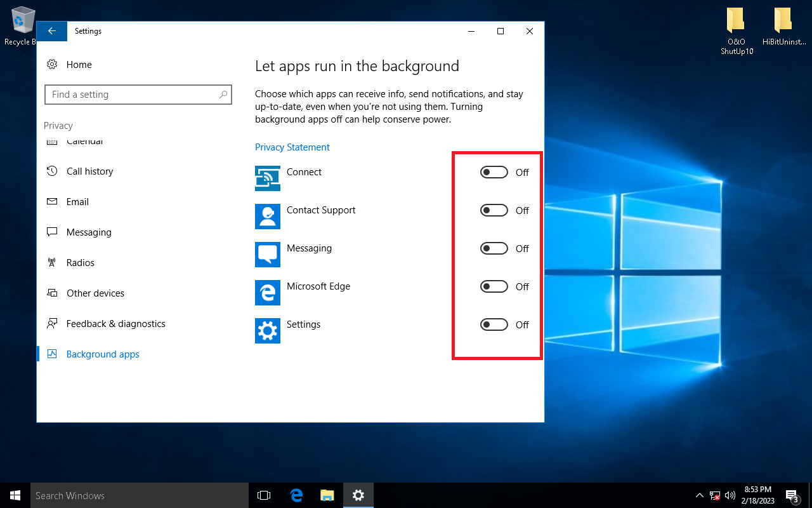Click the Messaging app list icon
Image resolution: width=812 pixels, height=508 pixels.
click(268, 255)
